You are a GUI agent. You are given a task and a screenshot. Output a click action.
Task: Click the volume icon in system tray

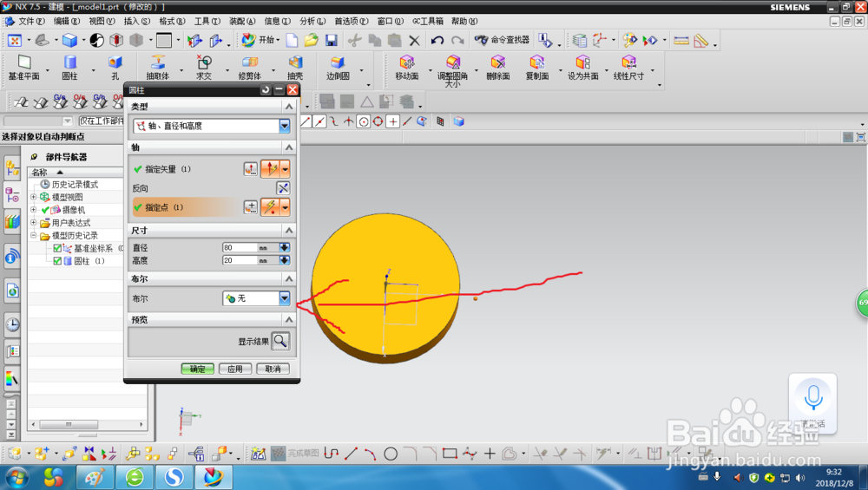click(x=800, y=478)
